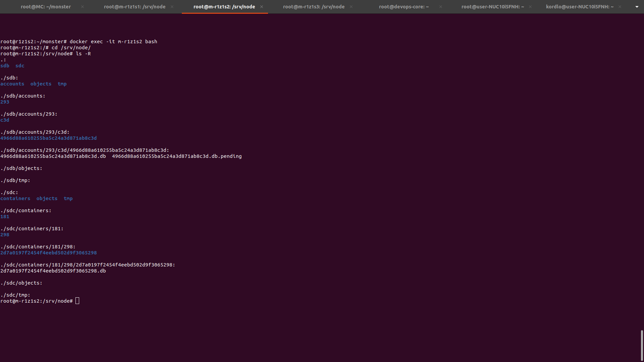Close the root@m-r1z1s3 tab

coord(351,7)
